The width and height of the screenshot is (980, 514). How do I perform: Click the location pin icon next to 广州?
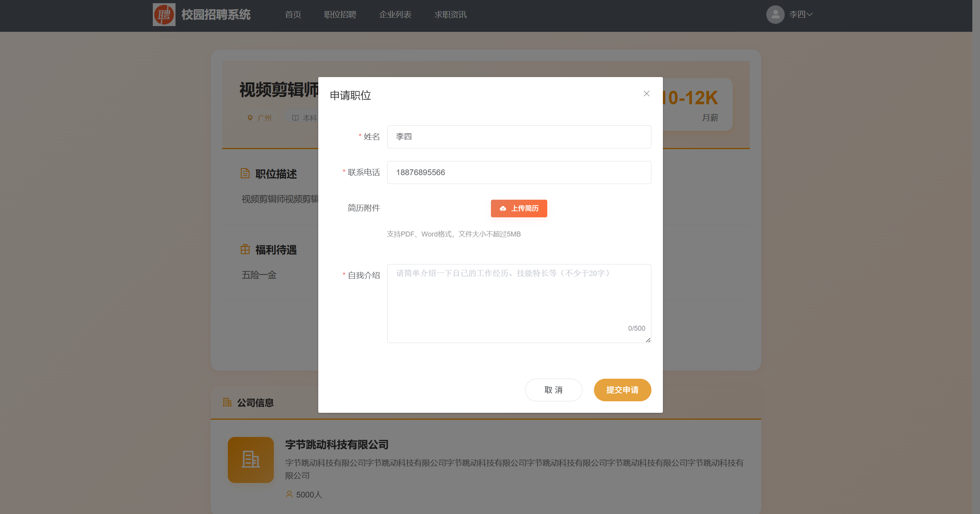point(250,117)
